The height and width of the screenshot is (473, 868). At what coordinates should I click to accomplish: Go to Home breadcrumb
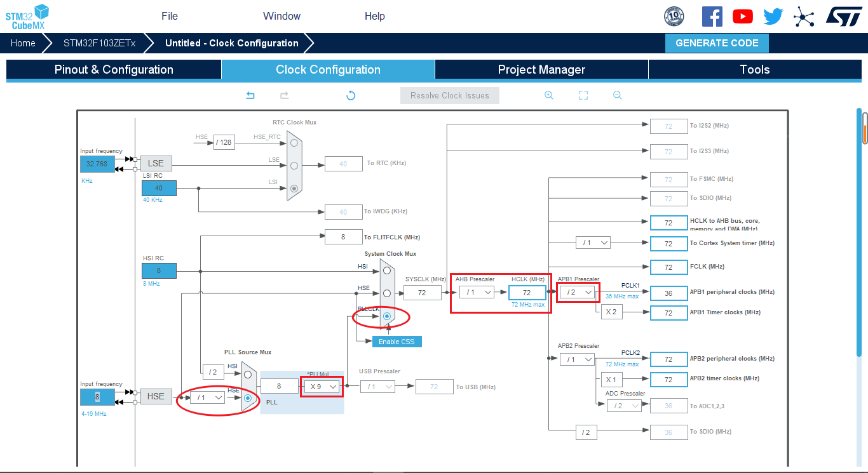[23, 43]
